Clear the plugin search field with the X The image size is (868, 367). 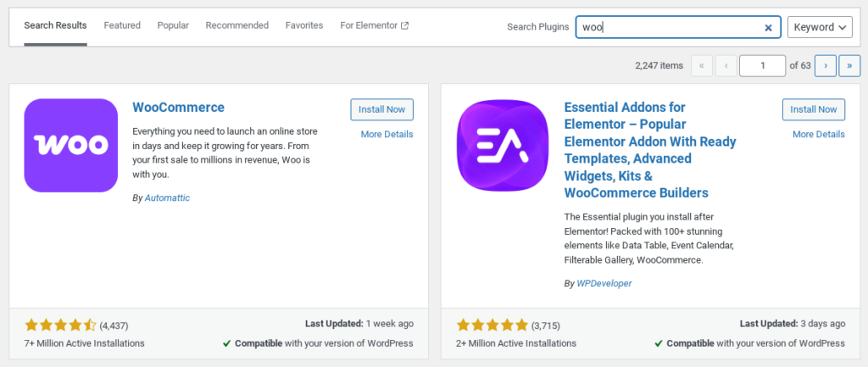tap(768, 27)
